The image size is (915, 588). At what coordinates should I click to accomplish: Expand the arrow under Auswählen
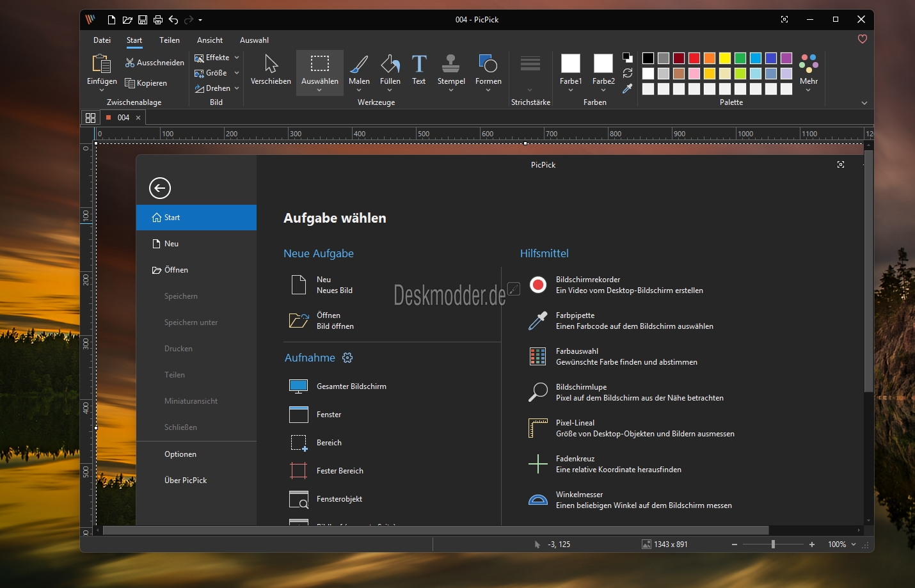(x=320, y=90)
